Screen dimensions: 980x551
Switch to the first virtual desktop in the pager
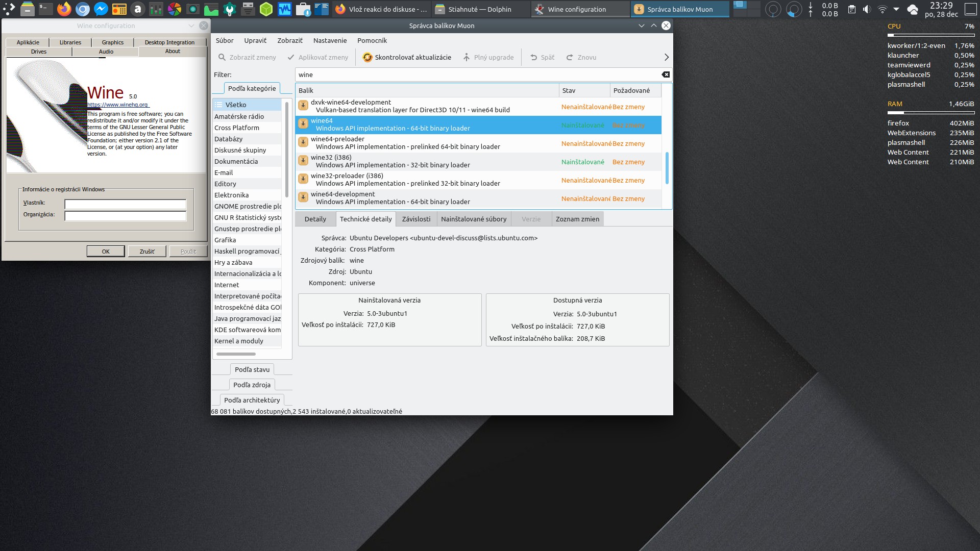tap(740, 5)
